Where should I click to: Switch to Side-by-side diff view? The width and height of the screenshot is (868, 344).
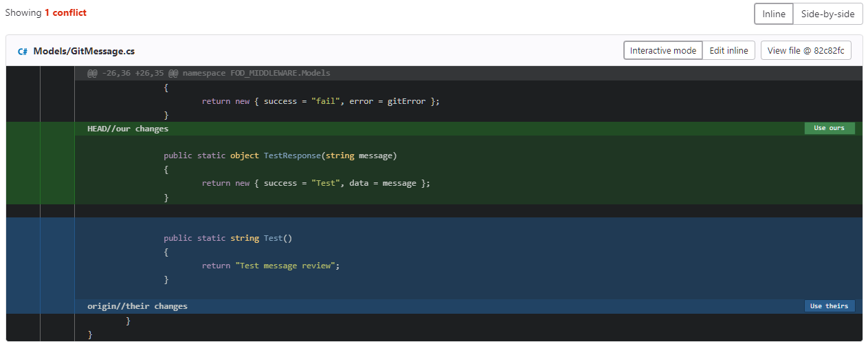click(x=827, y=14)
